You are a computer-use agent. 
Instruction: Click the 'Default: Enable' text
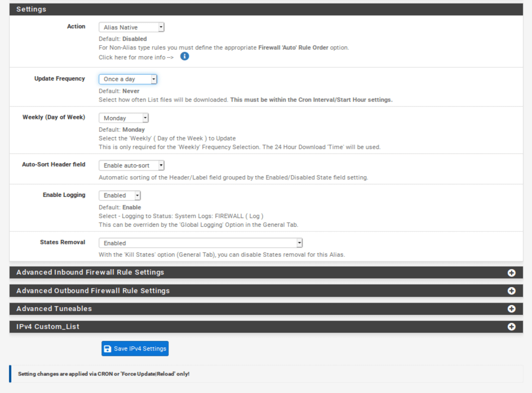120,207
